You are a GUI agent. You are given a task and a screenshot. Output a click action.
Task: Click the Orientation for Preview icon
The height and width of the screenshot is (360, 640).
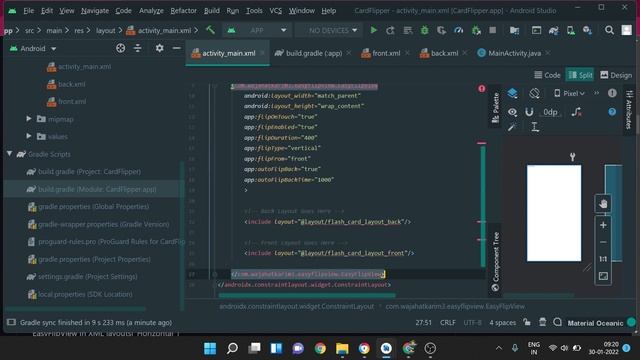coord(534,93)
